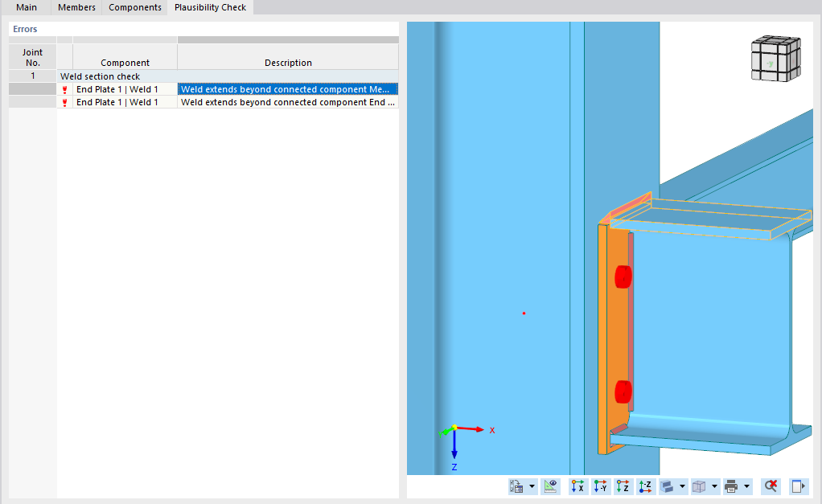Set view in -Z direction
This screenshot has width=822, height=504.
(x=644, y=486)
